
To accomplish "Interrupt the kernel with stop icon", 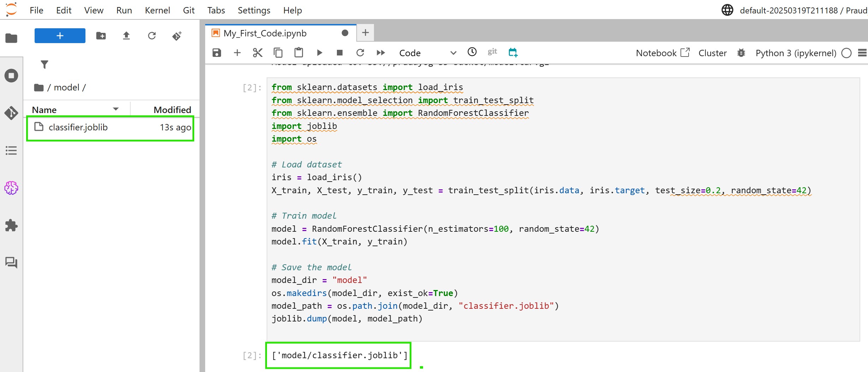I will (340, 53).
